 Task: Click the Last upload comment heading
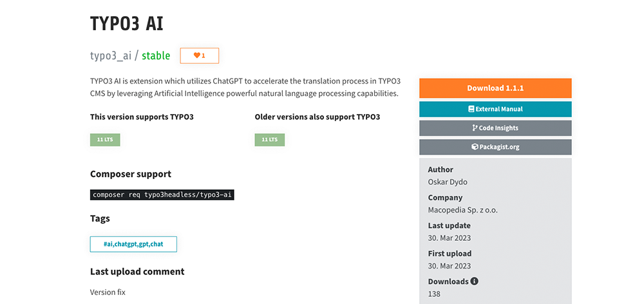pyautogui.click(x=137, y=271)
